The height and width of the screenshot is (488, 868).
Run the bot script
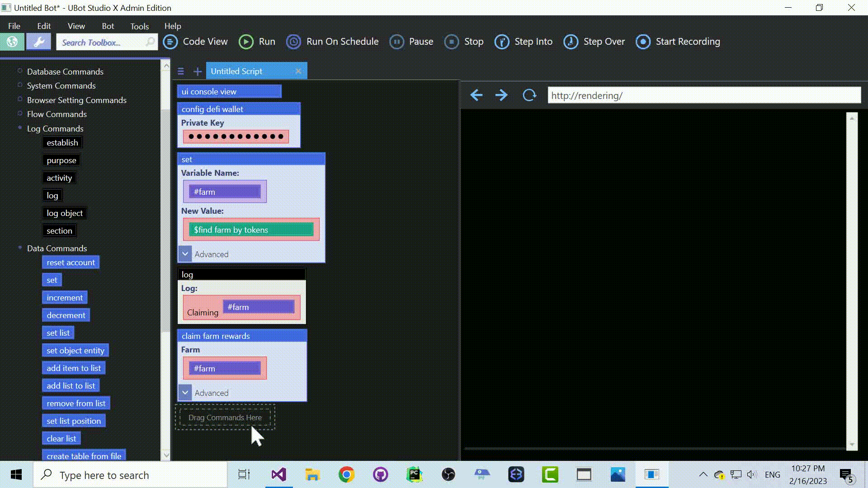pos(257,42)
